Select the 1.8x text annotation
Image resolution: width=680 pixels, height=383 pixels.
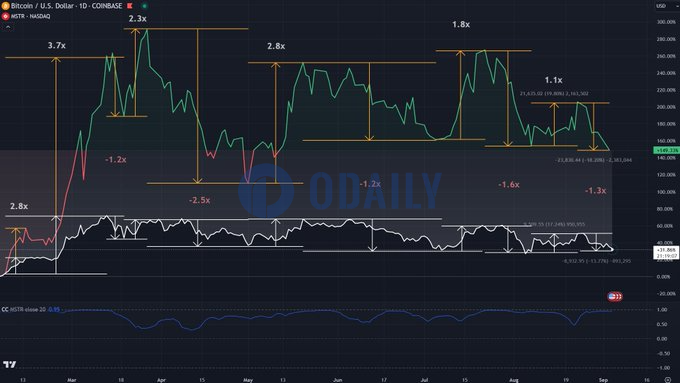click(461, 24)
